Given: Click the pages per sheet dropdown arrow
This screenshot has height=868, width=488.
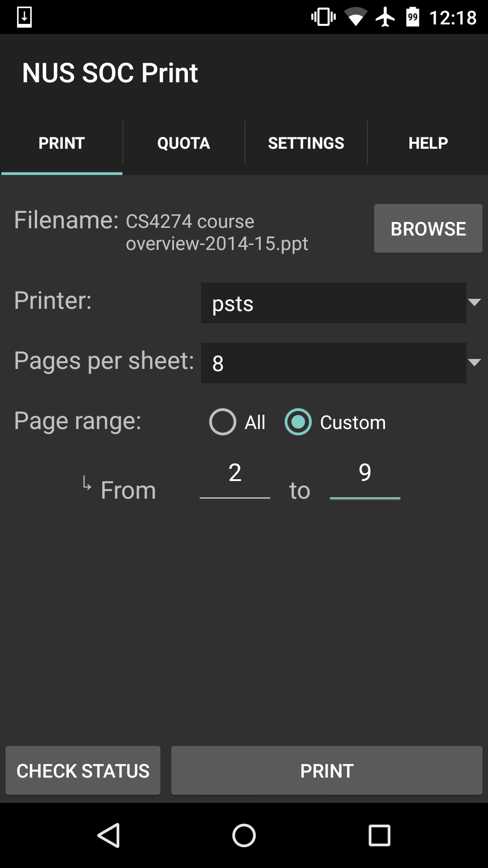Looking at the screenshot, I should (474, 362).
